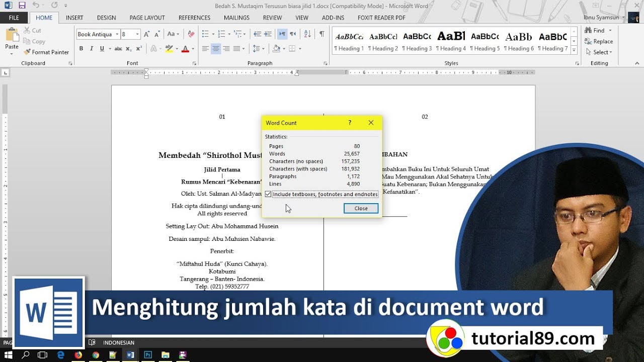Click the Paste clipboard icon

12,35
